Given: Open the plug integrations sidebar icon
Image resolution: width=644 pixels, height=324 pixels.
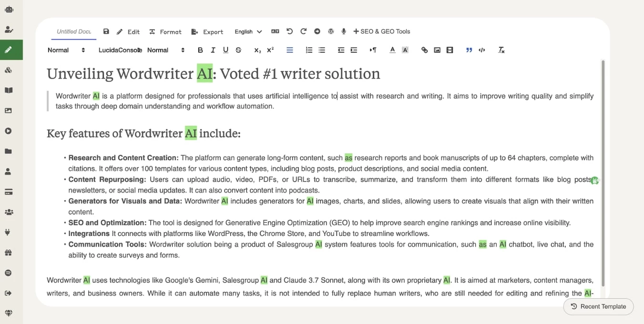Looking at the screenshot, I should pos(9,233).
